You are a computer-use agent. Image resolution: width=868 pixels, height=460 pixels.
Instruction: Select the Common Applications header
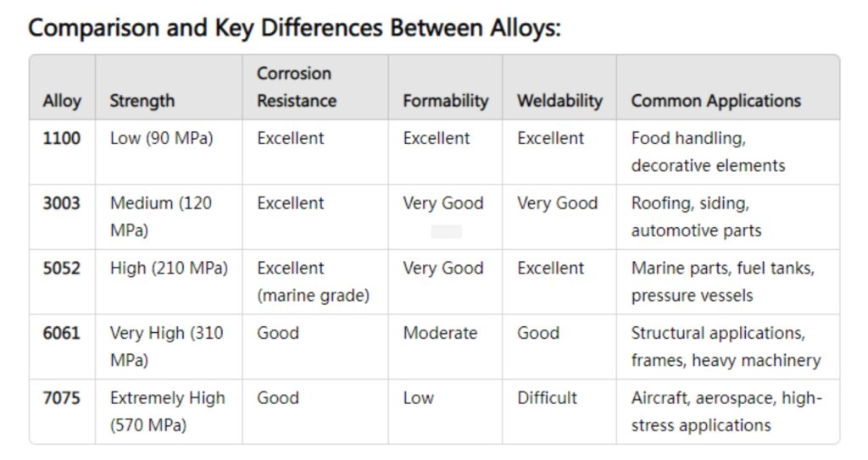pyautogui.click(x=715, y=101)
